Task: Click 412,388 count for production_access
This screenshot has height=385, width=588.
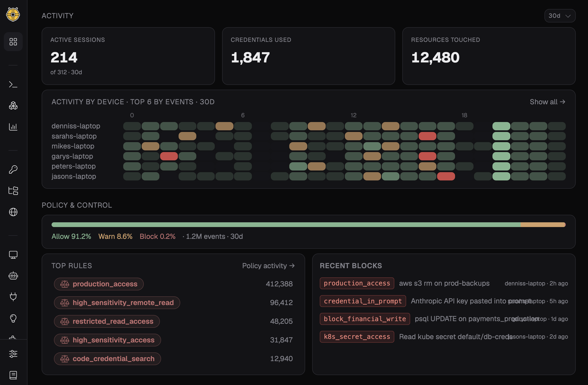Action: click(x=279, y=284)
